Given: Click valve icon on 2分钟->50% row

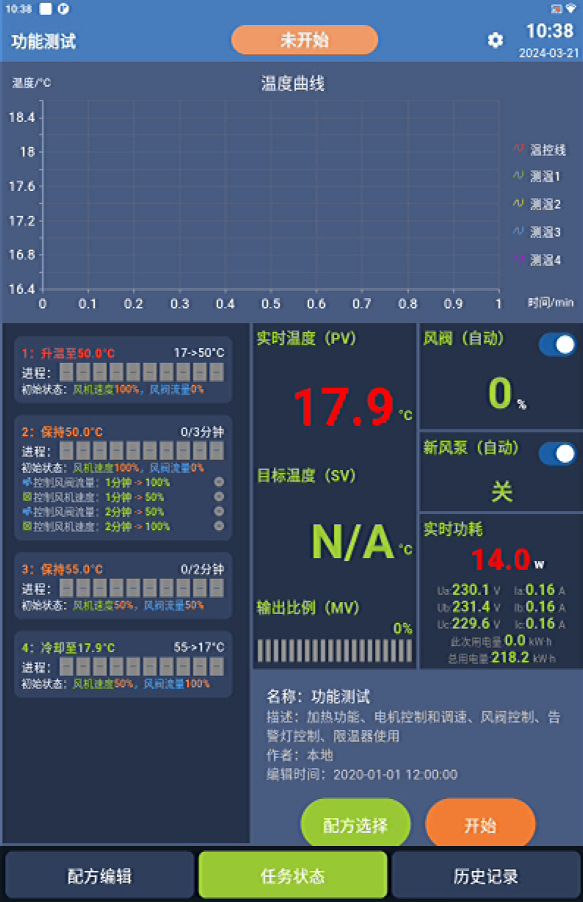Looking at the screenshot, I should pos(26,511).
